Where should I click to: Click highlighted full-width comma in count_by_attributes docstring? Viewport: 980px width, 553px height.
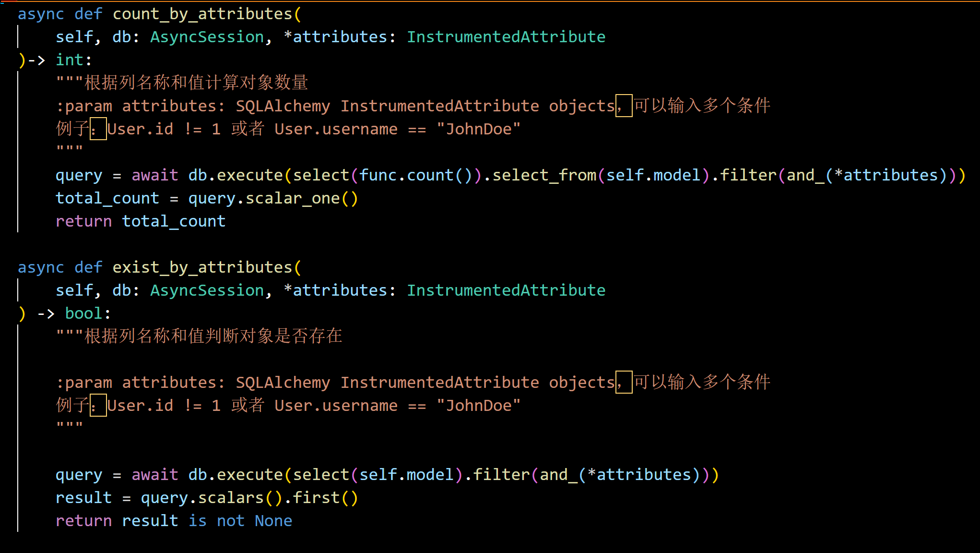pos(624,106)
